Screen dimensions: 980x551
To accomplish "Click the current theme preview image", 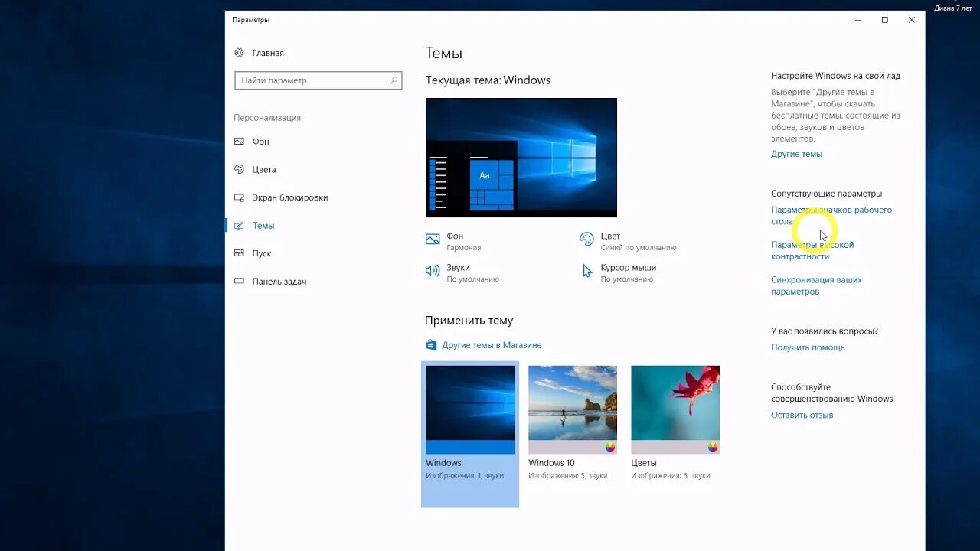I will coord(521,158).
